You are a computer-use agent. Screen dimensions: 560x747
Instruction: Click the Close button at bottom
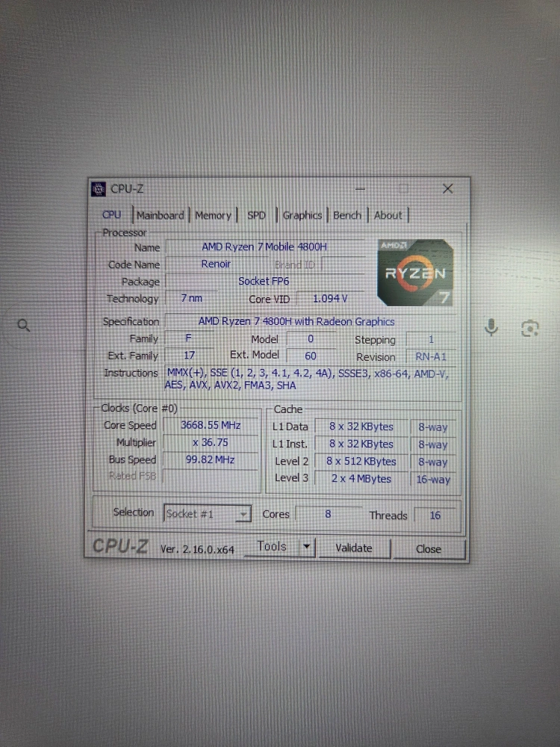tap(429, 549)
